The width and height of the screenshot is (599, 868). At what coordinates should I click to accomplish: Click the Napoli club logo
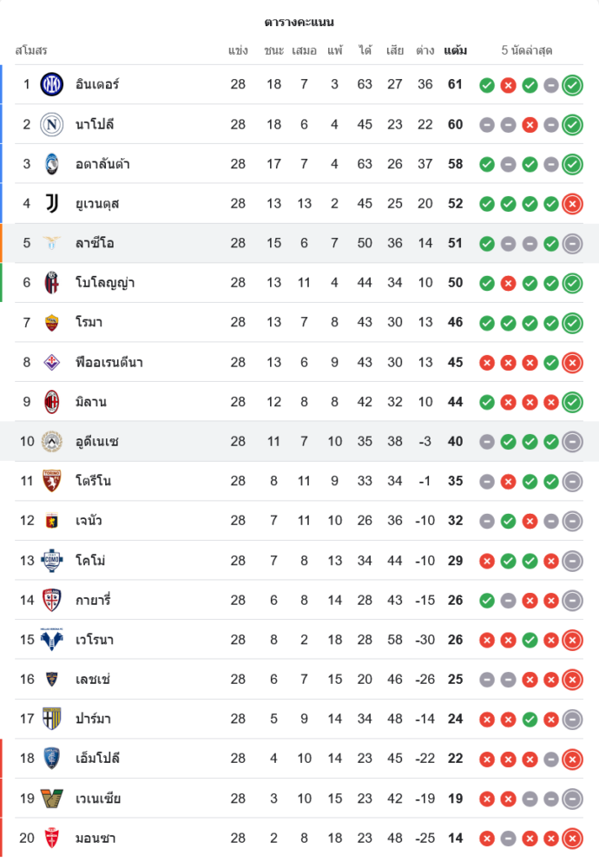(52, 124)
